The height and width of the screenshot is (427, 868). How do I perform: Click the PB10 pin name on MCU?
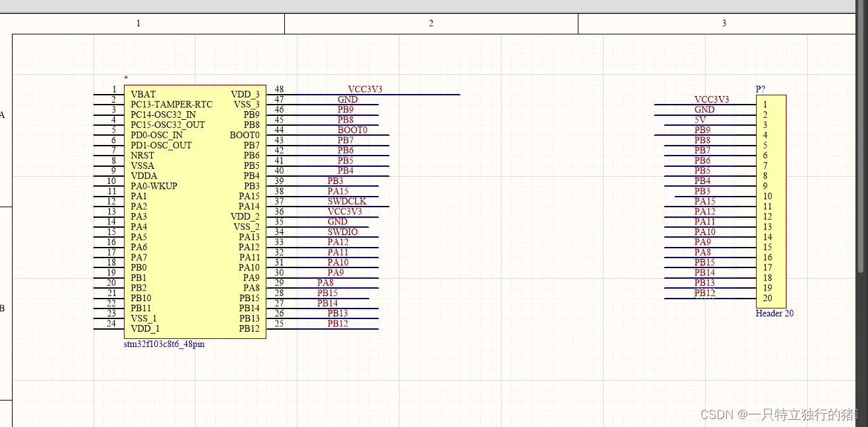(141, 298)
